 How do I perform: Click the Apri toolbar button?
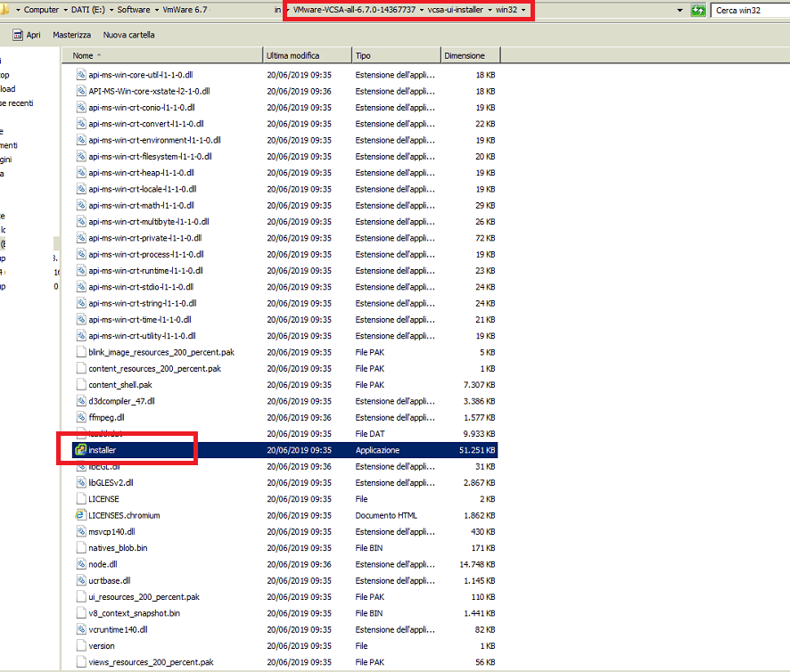pos(27,35)
